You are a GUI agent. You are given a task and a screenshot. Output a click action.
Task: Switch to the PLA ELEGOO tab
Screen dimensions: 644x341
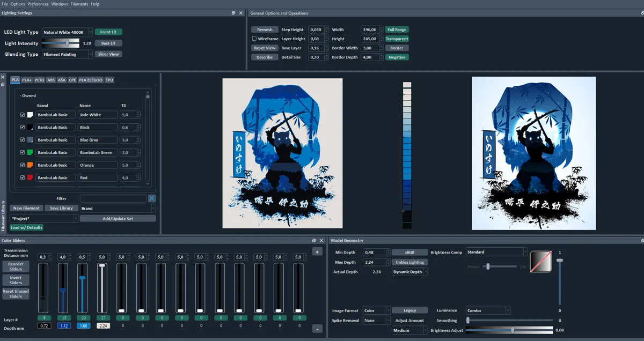[91, 80]
